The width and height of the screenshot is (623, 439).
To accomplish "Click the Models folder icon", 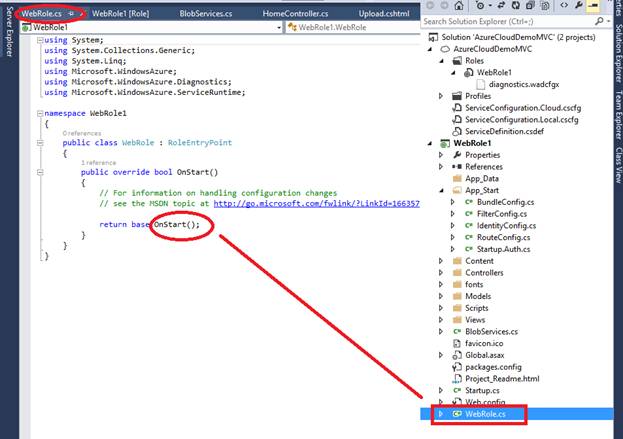I will pos(457,296).
